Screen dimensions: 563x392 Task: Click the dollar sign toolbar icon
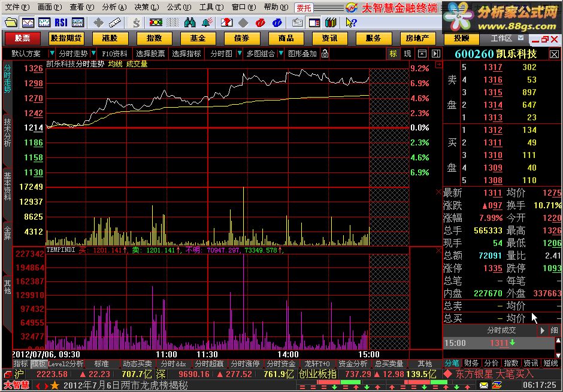tap(136, 23)
